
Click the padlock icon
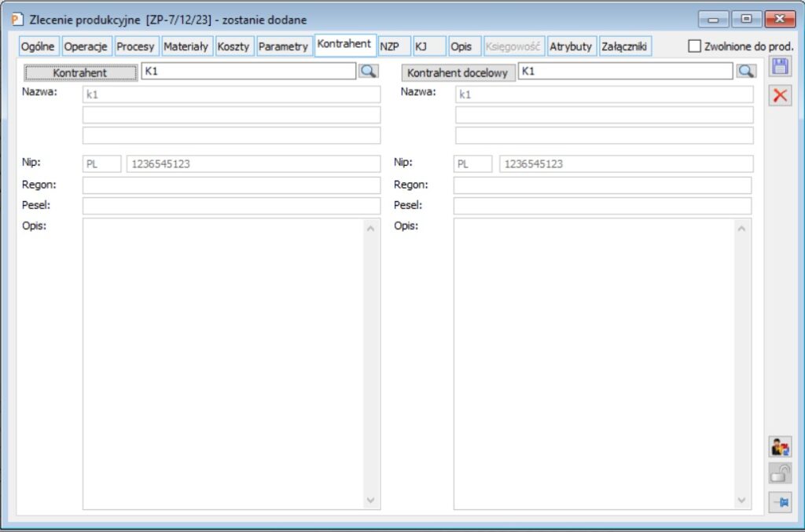pyautogui.click(x=779, y=473)
